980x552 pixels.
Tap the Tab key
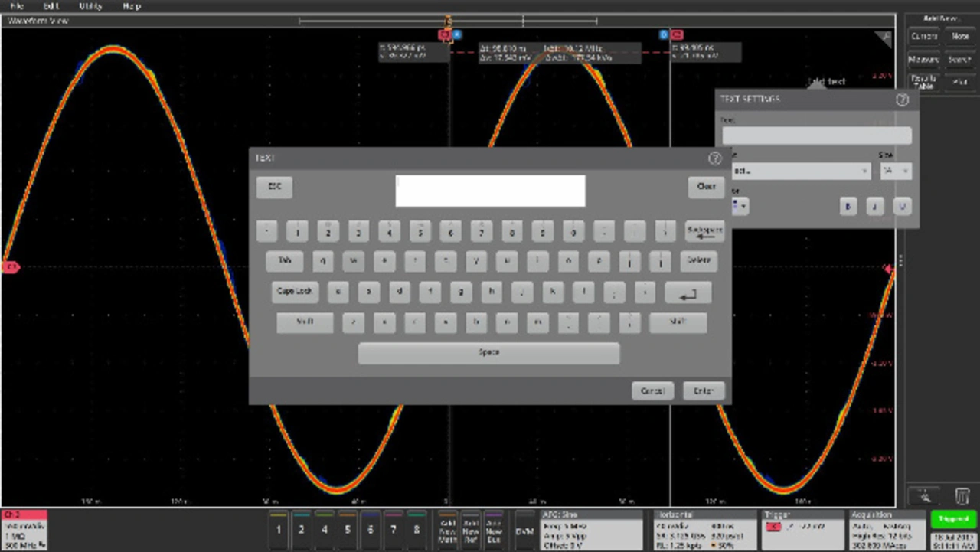point(285,261)
